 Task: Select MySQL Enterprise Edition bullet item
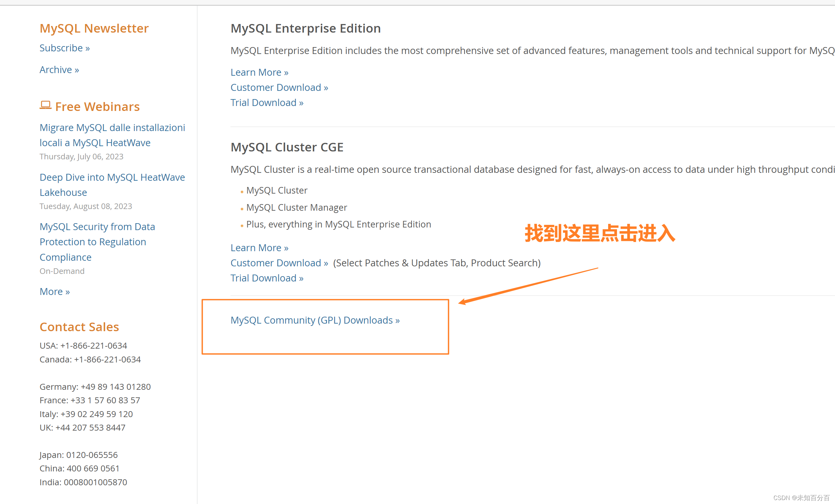[x=337, y=224]
